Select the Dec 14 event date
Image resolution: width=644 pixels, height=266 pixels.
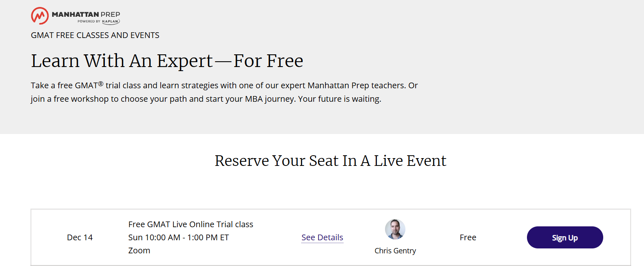(80, 237)
